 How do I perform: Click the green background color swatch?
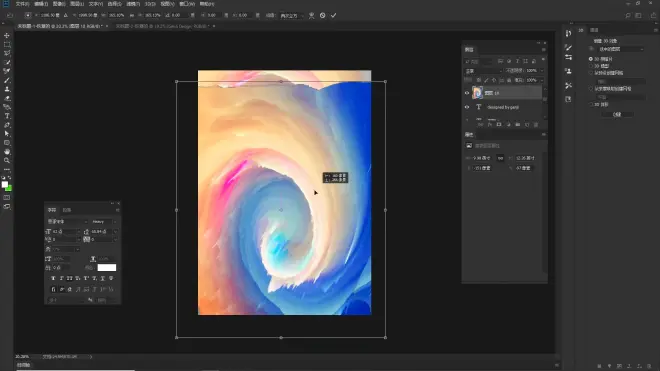click(9, 189)
